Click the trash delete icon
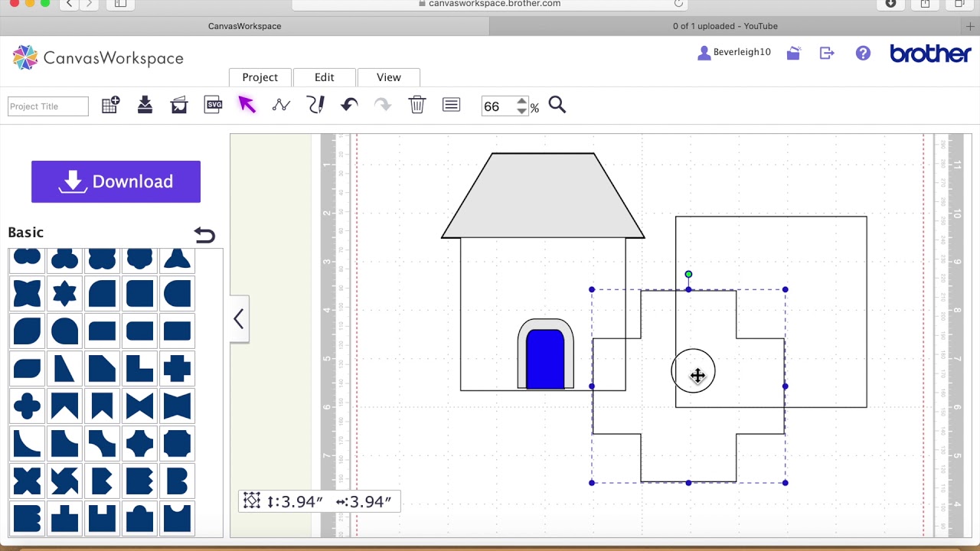The height and width of the screenshot is (551, 980). tap(416, 105)
